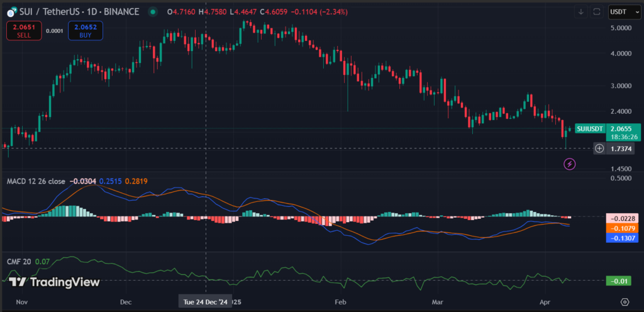Click the green -0.01 CMF value label
Screen dimensions: 644x312
pyautogui.click(x=619, y=281)
